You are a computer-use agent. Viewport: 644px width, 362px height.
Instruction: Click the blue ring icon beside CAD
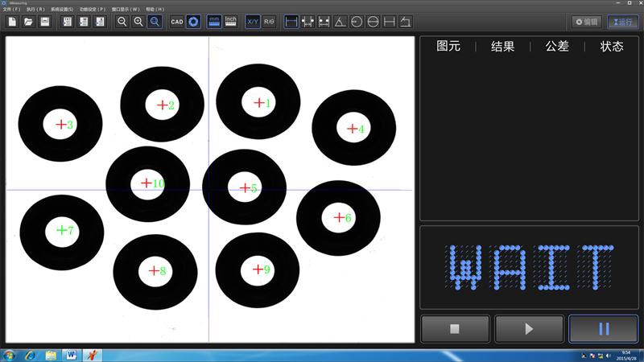point(193,22)
